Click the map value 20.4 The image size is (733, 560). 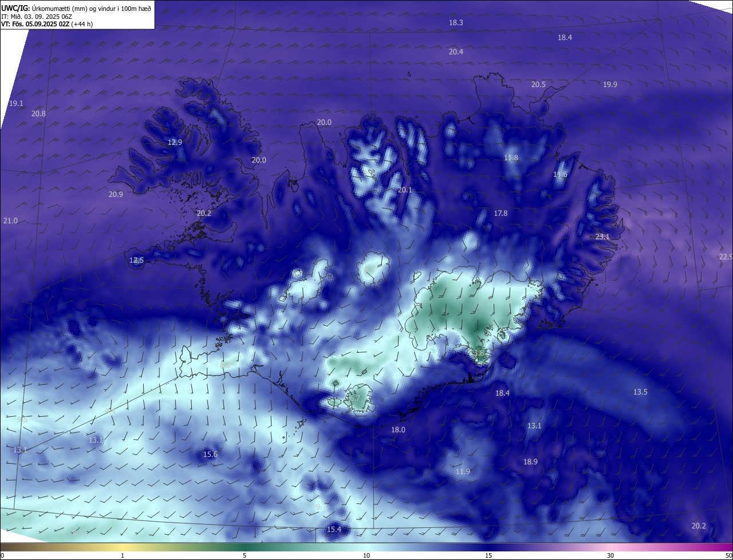[456, 52]
